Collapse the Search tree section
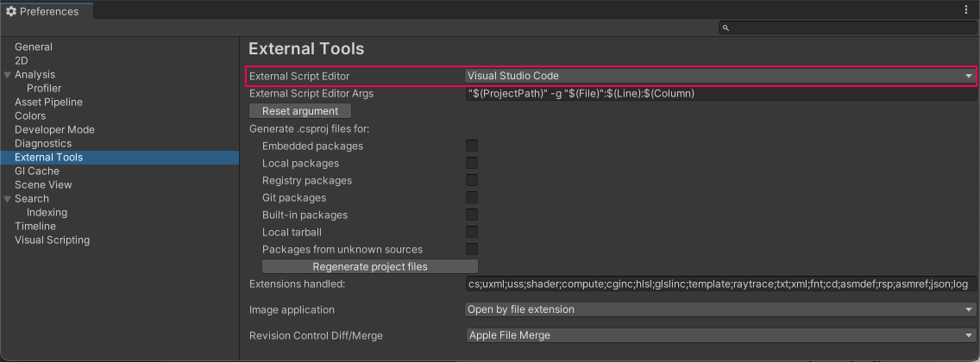Image resolution: width=980 pixels, height=362 pixels. tap(8, 199)
